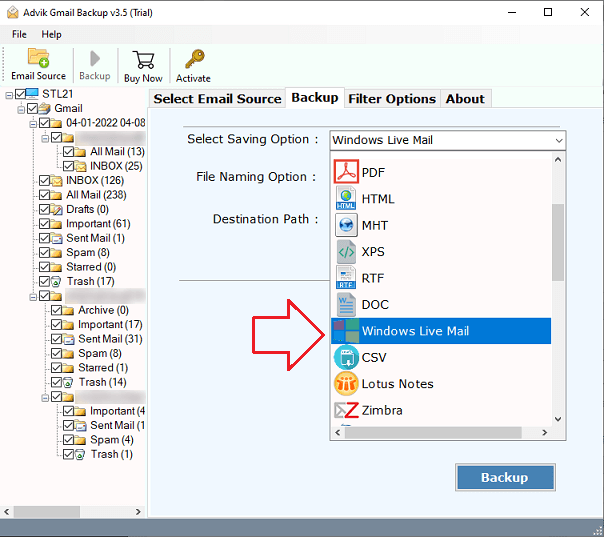Click the Trash (1) bin icon
604x537 pixels.
(80, 454)
